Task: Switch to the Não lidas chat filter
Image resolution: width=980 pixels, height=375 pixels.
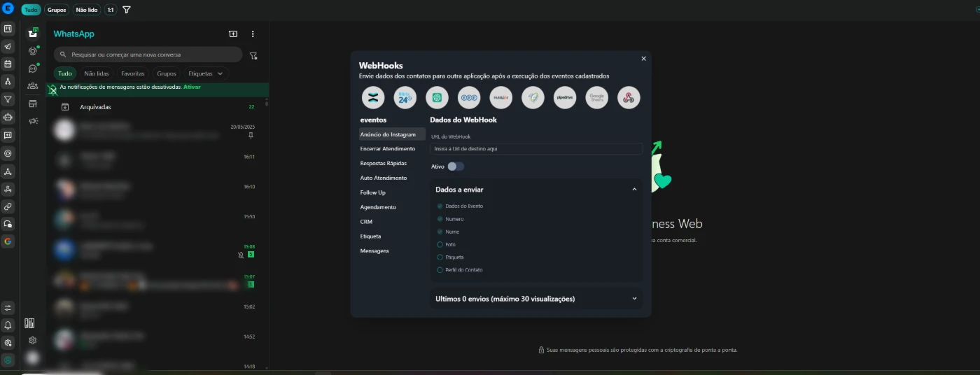Action: 95,73
